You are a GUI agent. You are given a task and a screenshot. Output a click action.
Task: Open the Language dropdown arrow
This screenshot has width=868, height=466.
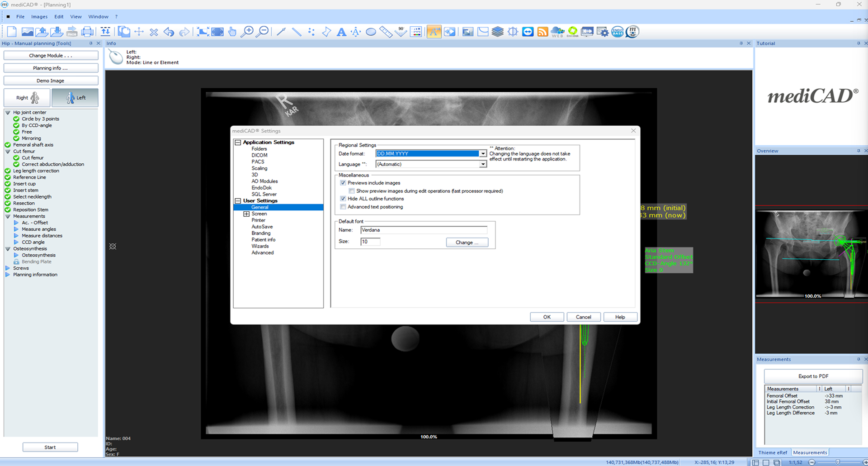pyautogui.click(x=483, y=164)
